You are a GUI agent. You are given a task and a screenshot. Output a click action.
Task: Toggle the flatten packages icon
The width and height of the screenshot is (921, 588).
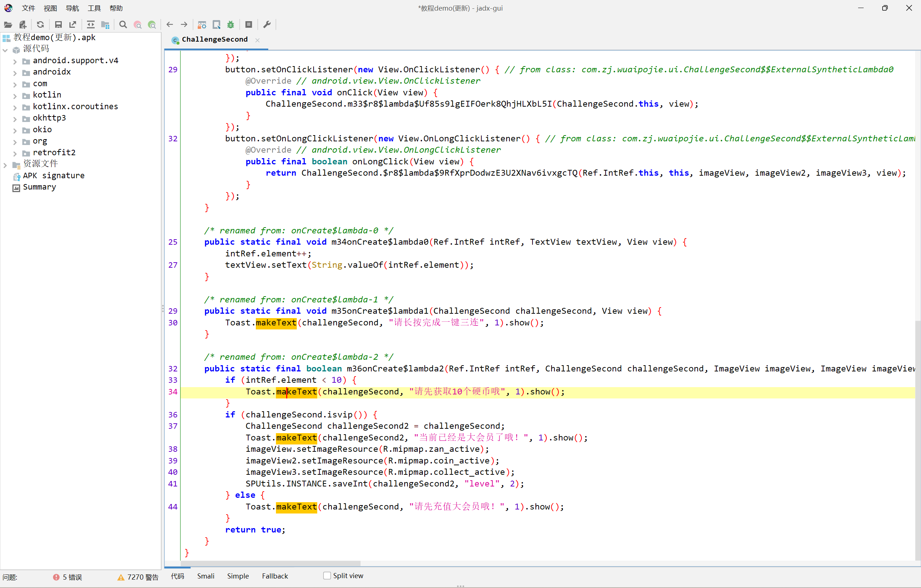coord(105,25)
